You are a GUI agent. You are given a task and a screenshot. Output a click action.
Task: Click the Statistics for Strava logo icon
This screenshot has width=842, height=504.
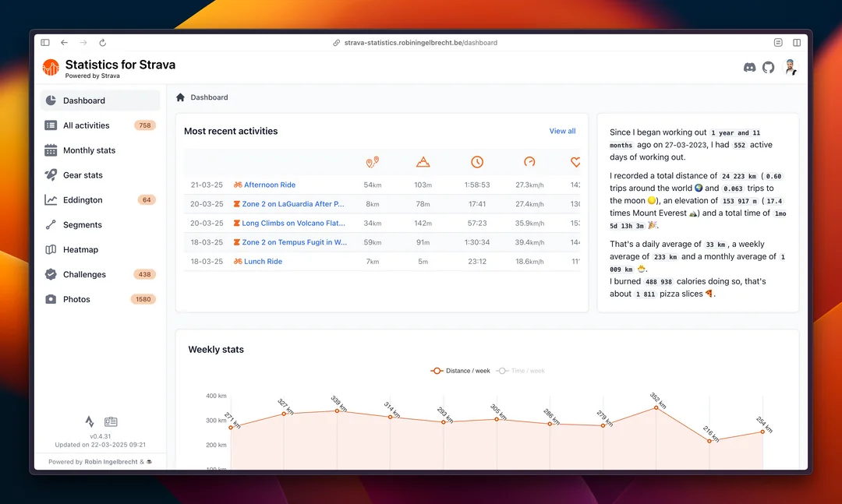pos(51,68)
